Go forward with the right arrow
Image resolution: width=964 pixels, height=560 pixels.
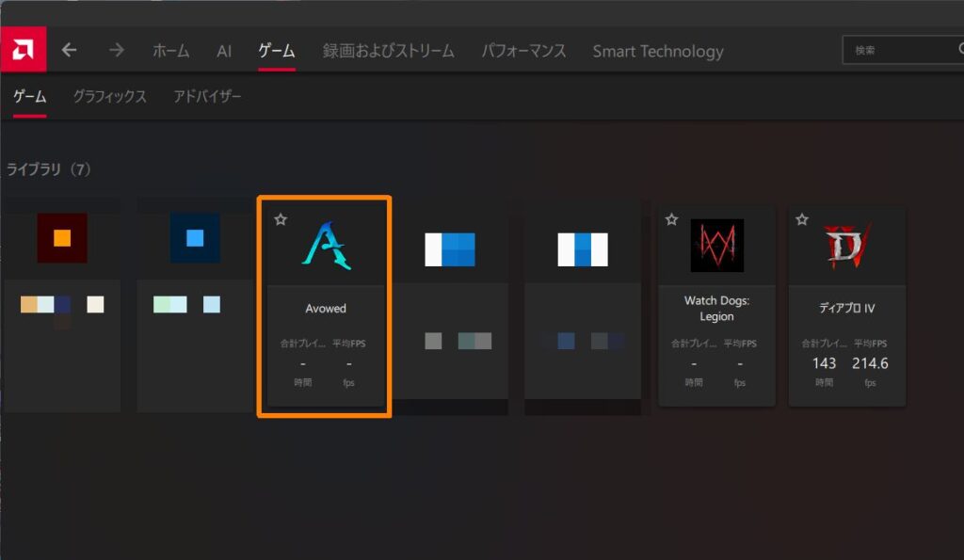pos(116,50)
